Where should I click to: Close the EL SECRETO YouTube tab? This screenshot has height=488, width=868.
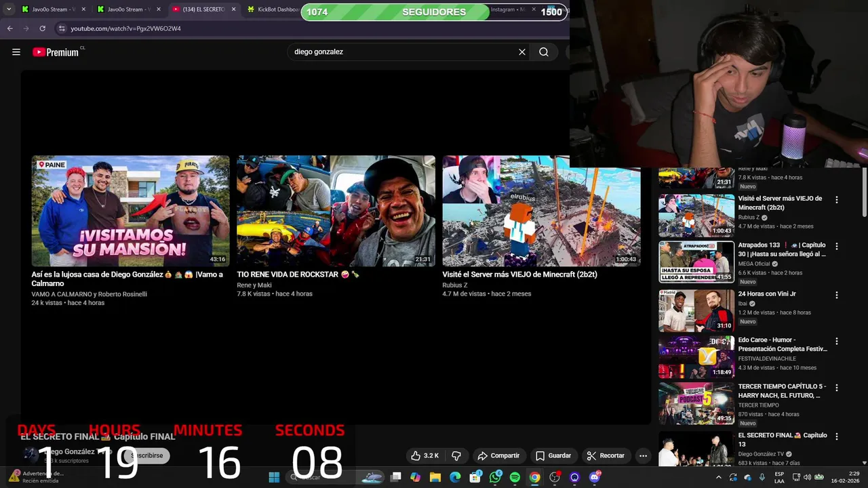pyautogui.click(x=234, y=9)
